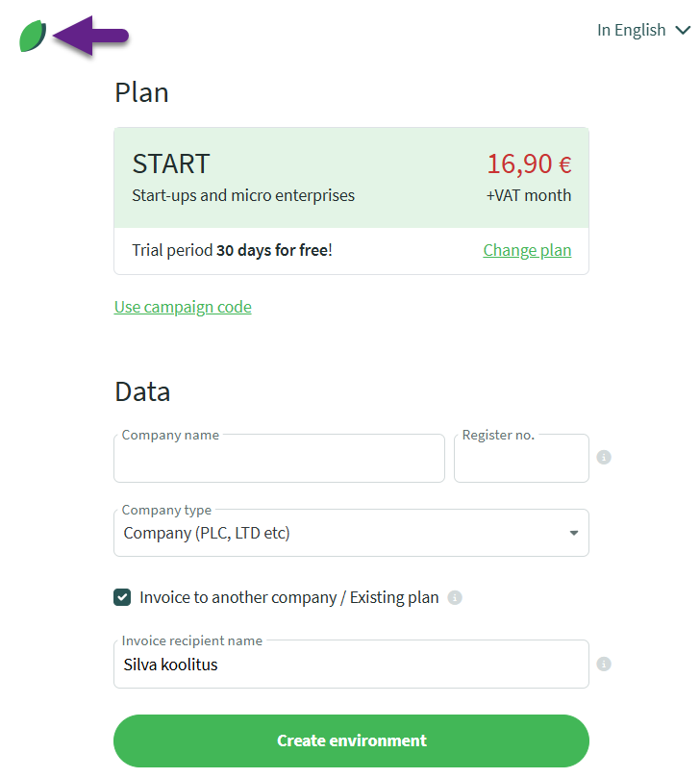The height and width of the screenshot is (778, 700).
Task: Click into the Register no. field
Action: point(520,461)
